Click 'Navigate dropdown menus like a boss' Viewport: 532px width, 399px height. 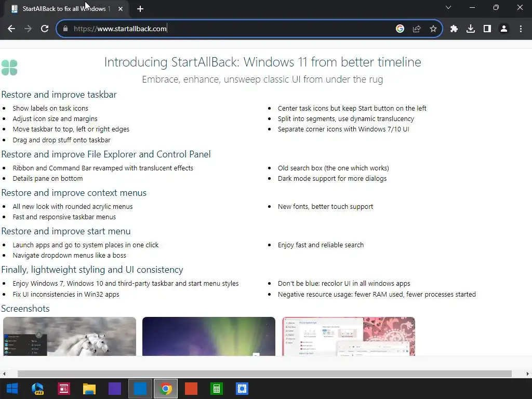click(x=69, y=256)
